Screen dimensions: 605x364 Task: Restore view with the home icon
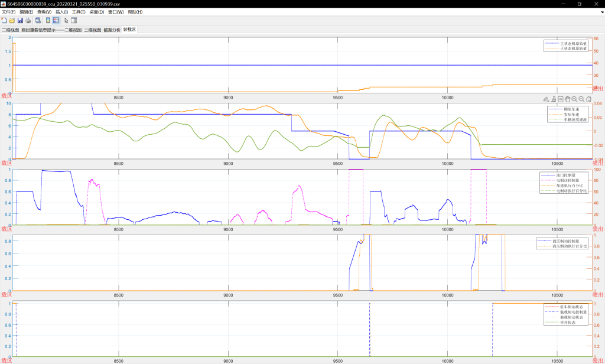589,99
